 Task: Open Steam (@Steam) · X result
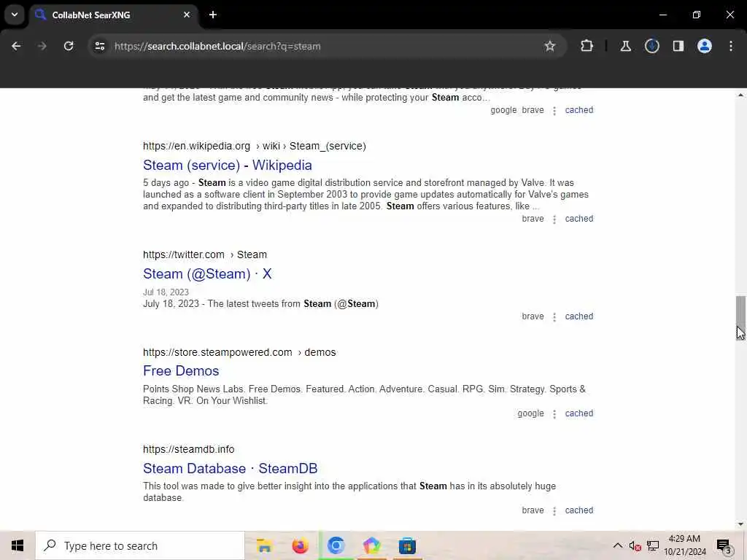207,274
